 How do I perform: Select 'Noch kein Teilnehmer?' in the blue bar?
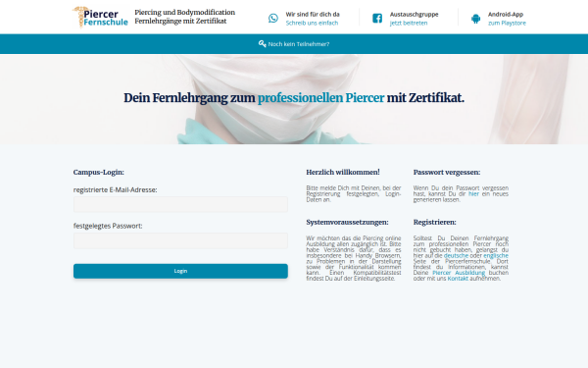299,44
